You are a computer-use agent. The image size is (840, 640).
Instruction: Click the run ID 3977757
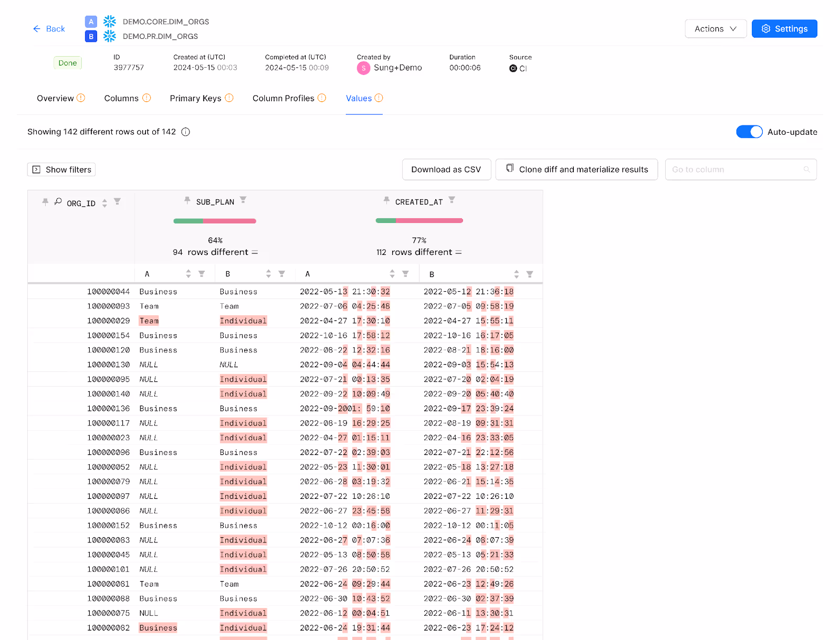point(129,68)
